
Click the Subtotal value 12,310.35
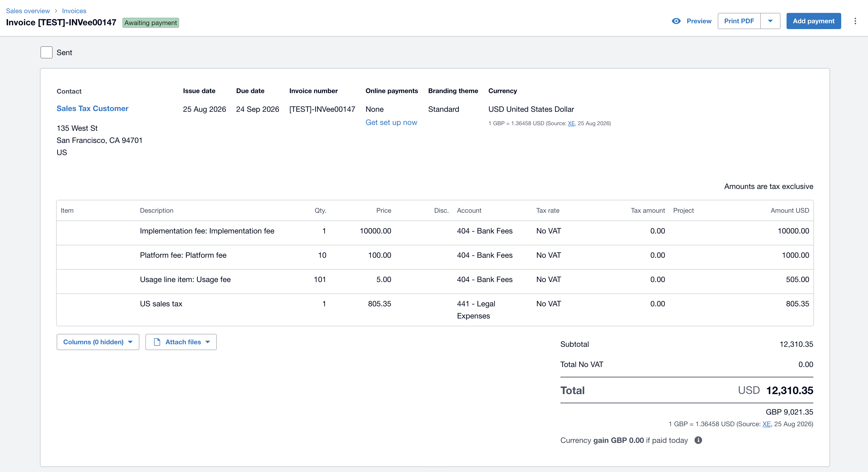(796, 344)
